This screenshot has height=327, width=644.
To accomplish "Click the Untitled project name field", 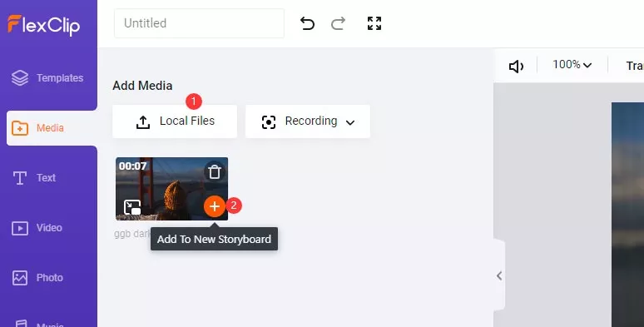I will click(x=199, y=23).
